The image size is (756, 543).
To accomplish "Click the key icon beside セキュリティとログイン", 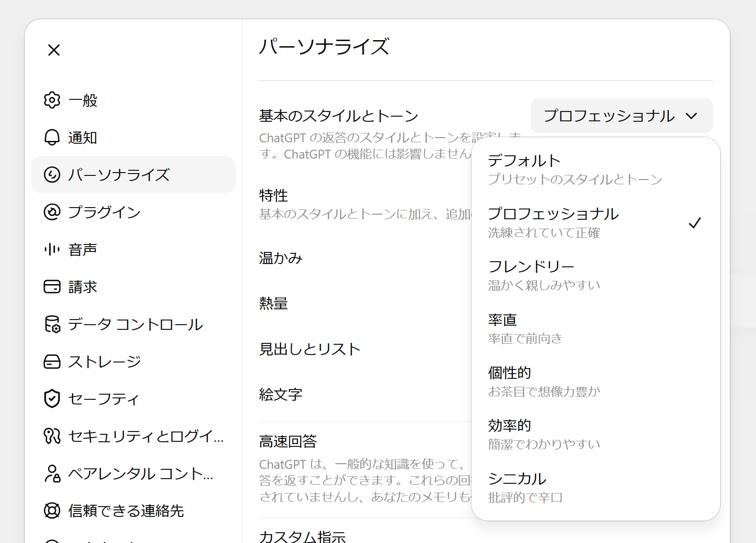I will [x=52, y=436].
